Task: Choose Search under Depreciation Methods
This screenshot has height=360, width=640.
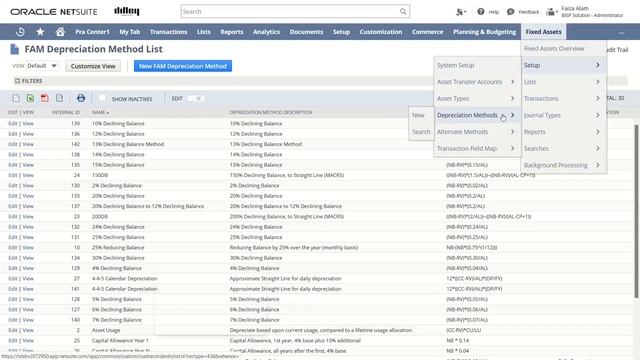Action: (x=421, y=132)
